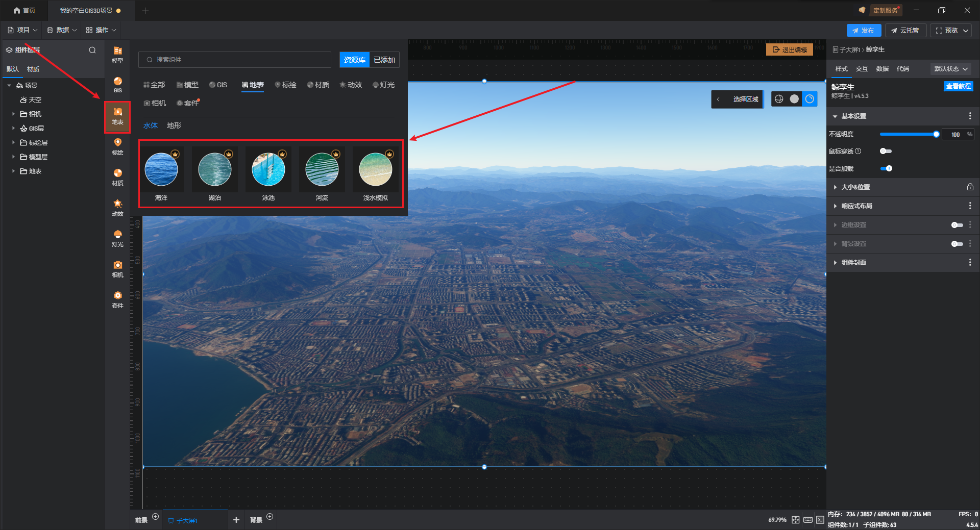Click the 发布 publish button
This screenshot has height=530, width=980.
pyautogui.click(x=864, y=31)
